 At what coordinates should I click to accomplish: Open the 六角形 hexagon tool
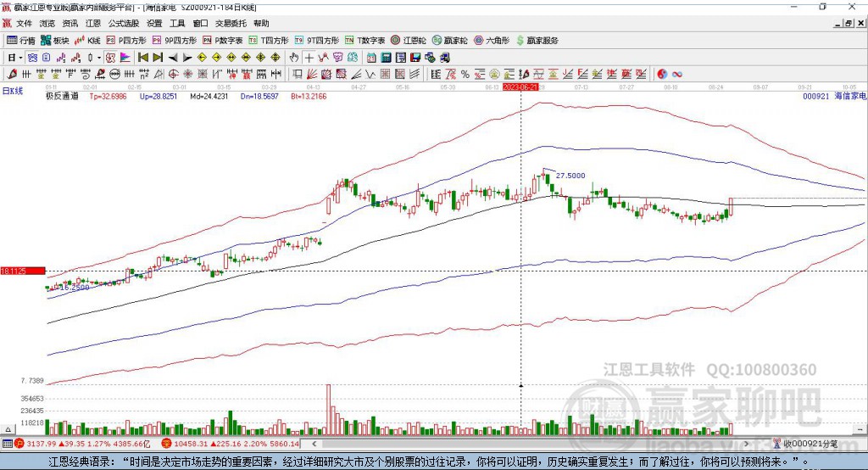492,41
